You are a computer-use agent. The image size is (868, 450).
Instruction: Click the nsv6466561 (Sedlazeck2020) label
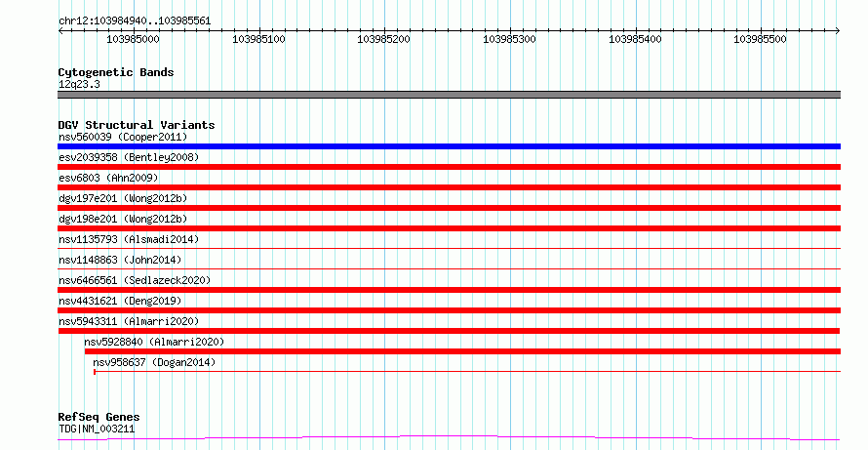click(x=135, y=280)
